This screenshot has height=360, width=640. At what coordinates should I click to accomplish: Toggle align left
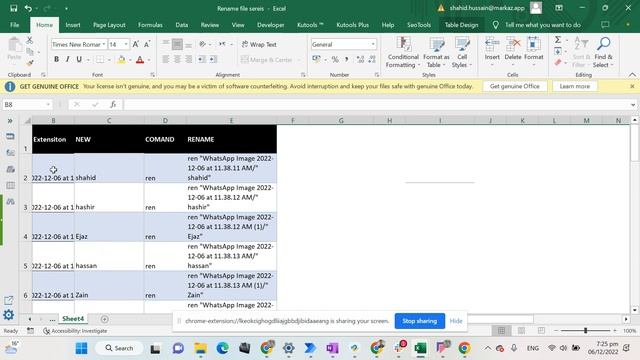[x=166, y=60]
